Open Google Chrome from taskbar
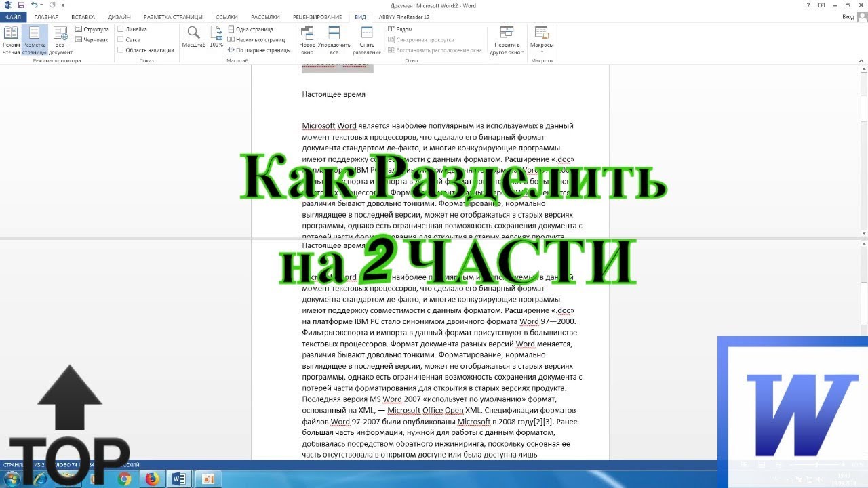The image size is (868, 488). pos(124,479)
